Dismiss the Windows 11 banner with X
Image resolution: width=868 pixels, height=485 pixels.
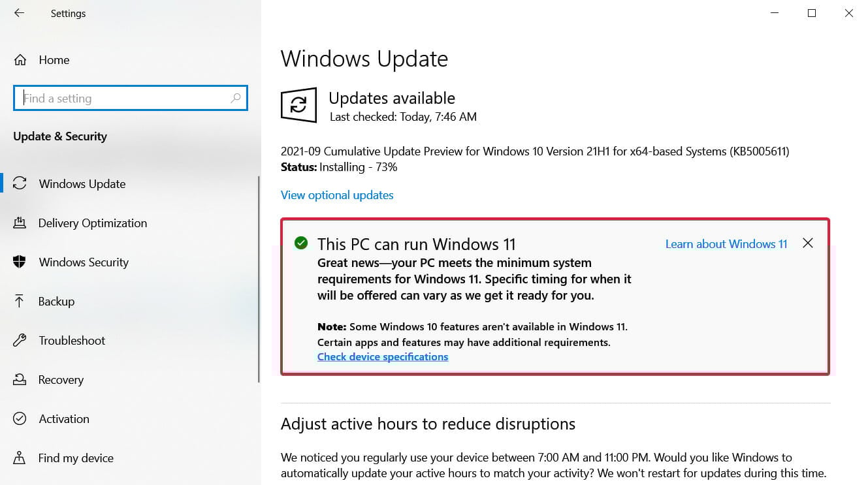click(808, 243)
